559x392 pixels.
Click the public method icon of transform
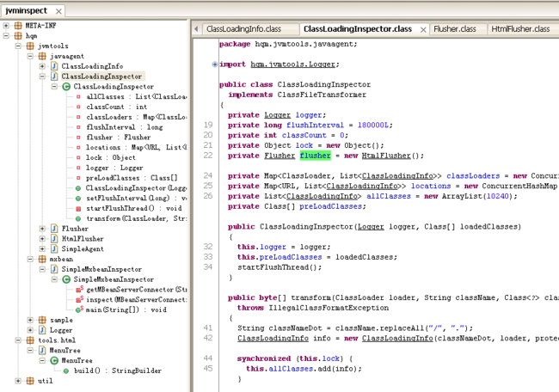pyautogui.click(x=78, y=218)
